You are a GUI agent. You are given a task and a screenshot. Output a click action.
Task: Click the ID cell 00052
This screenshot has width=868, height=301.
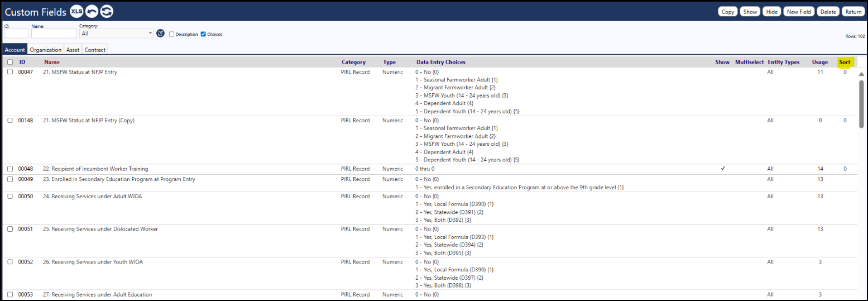26,262
